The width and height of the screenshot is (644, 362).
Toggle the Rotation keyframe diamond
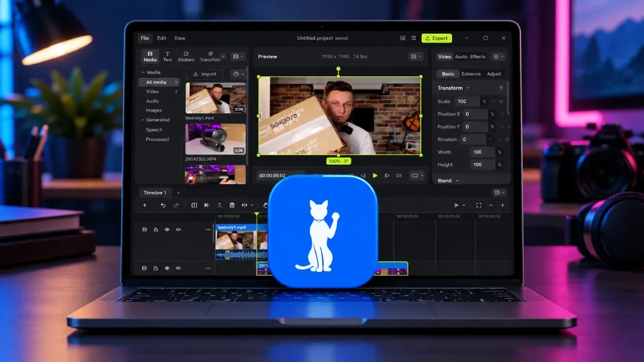[x=507, y=139]
